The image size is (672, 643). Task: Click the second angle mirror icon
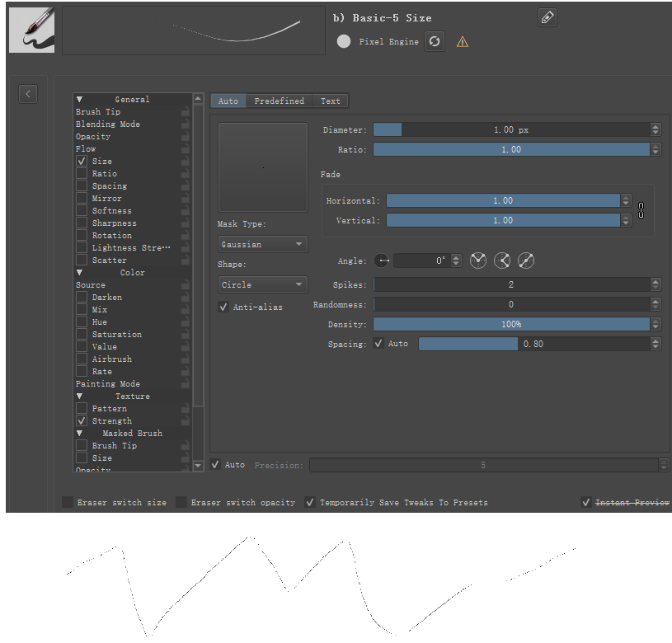coord(502,260)
